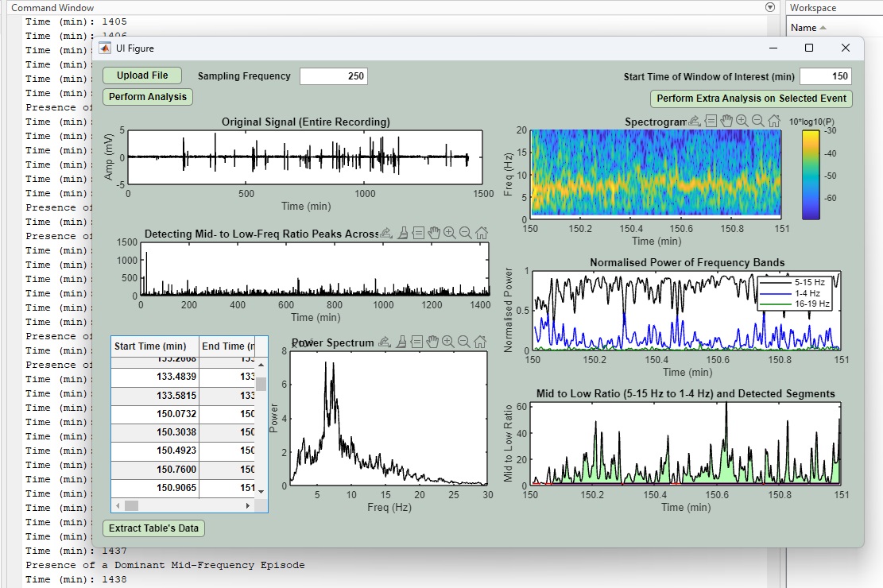Image resolution: width=883 pixels, height=588 pixels.
Task: Select the pan tool on the Power Spectrum plot
Action: tap(433, 342)
